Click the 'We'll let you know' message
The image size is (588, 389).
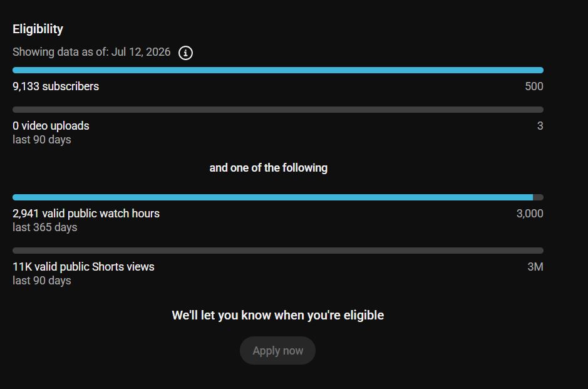pyautogui.click(x=278, y=315)
